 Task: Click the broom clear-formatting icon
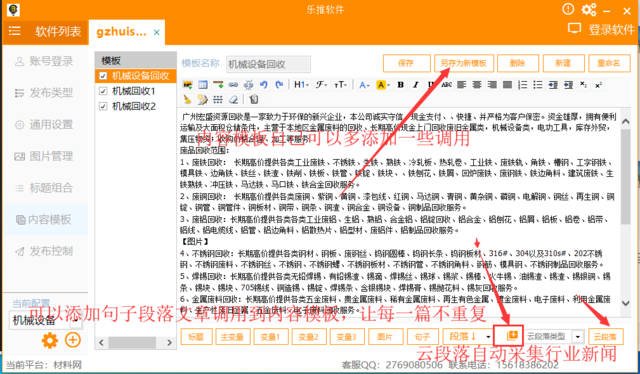[187, 99]
